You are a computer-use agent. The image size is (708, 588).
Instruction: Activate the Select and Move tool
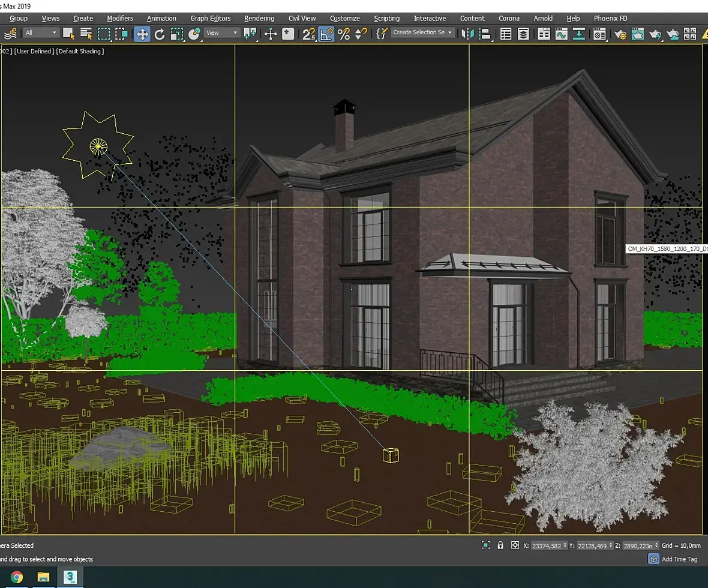tap(142, 34)
